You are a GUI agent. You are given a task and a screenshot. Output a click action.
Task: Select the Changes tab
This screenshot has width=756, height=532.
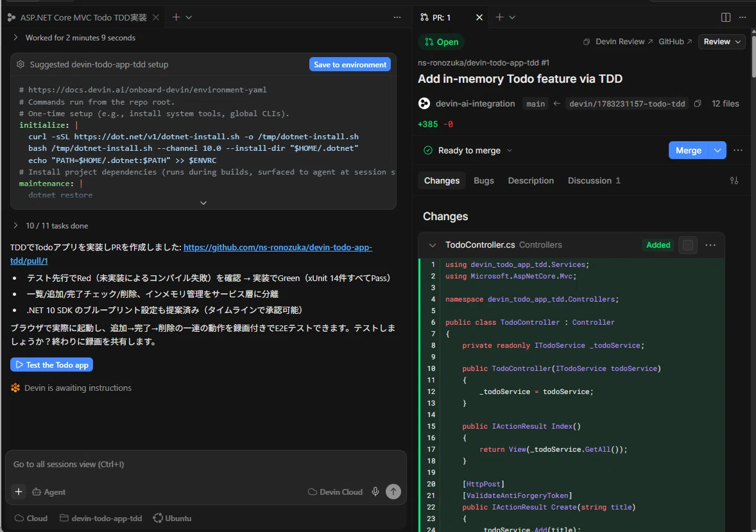point(442,180)
